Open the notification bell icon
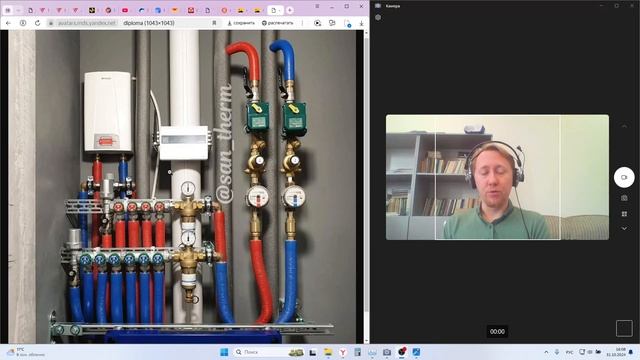The image size is (640, 360). click(x=631, y=352)
